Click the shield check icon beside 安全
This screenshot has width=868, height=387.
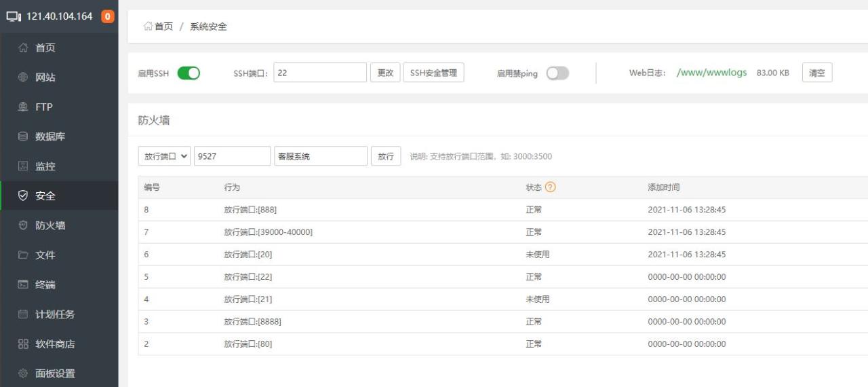tap(23, 196)
